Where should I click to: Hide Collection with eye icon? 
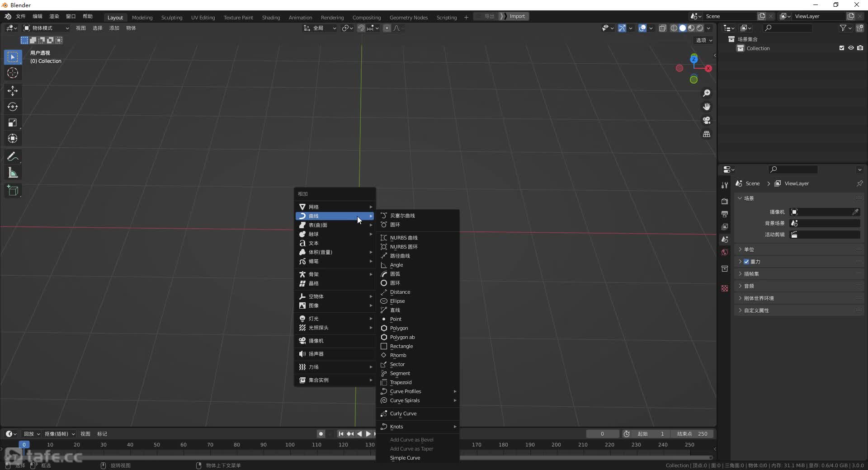pyautogui.click(x=851, y=48)
